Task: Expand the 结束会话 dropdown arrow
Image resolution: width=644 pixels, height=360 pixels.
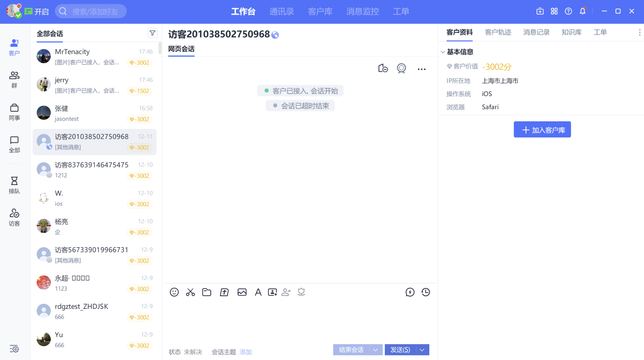Action: (375, 350)
